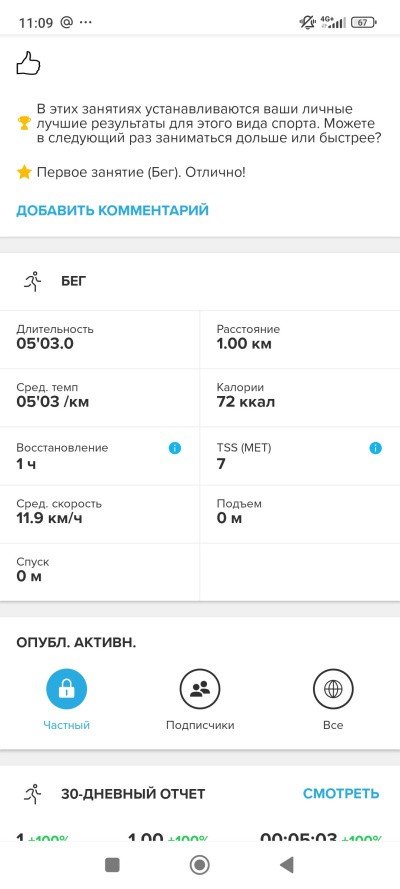Tap the Расстояние 1.00 км cell
The image size is (400, 889).
click(300, 339)
